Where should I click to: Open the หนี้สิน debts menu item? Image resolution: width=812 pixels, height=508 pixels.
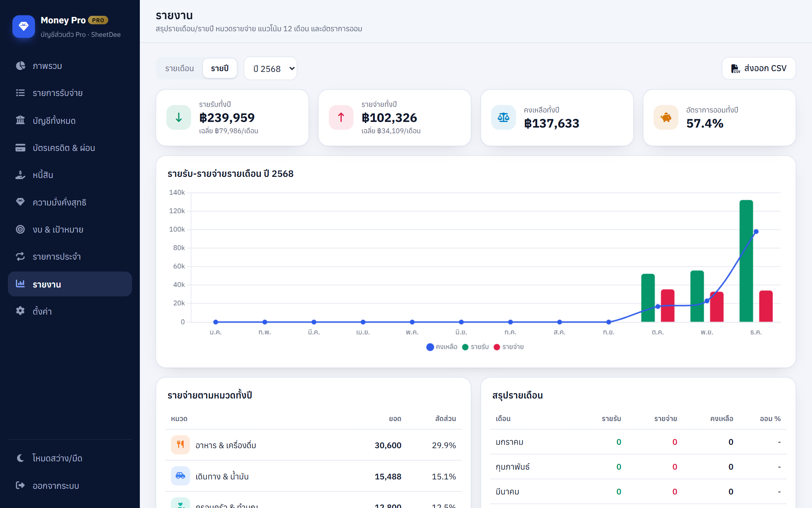coord(70,175)
